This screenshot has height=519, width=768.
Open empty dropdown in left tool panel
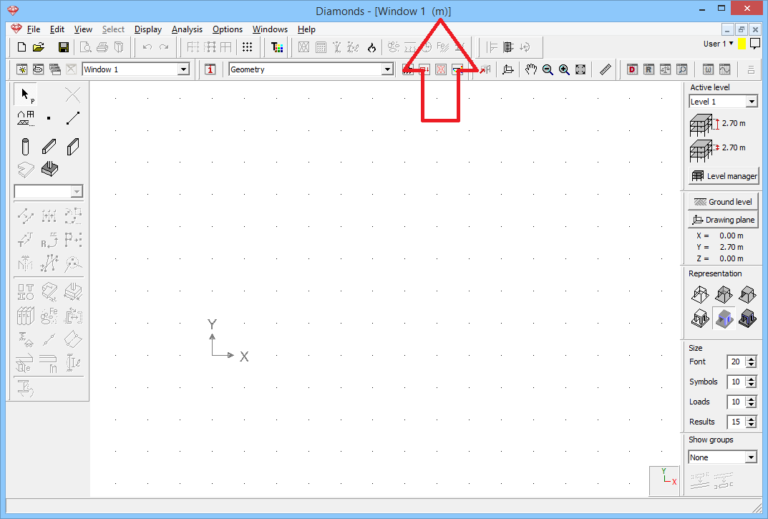[76, 191]
